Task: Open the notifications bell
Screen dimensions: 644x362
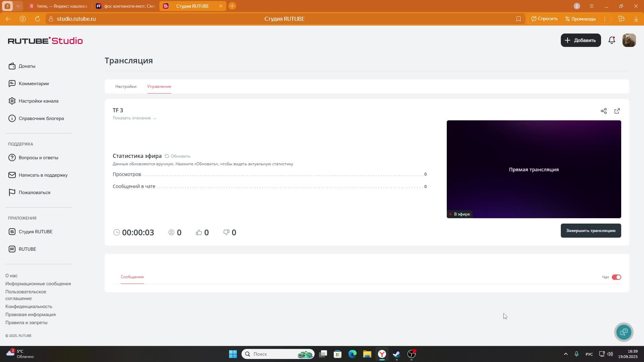Action: pos(611,40)
